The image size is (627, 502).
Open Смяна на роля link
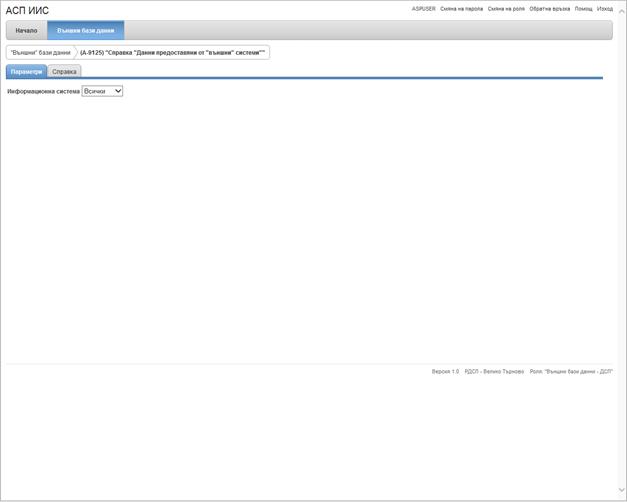pos(506,9)
